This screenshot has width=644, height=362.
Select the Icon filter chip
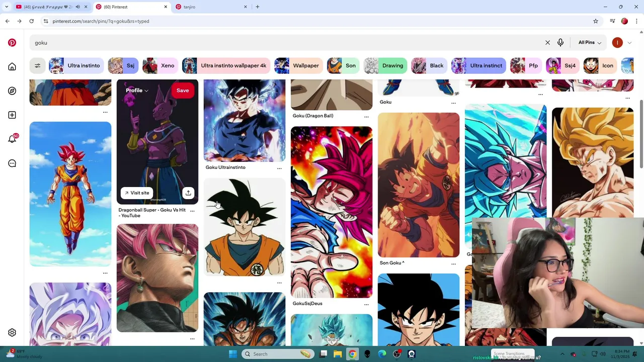(600, 66)
